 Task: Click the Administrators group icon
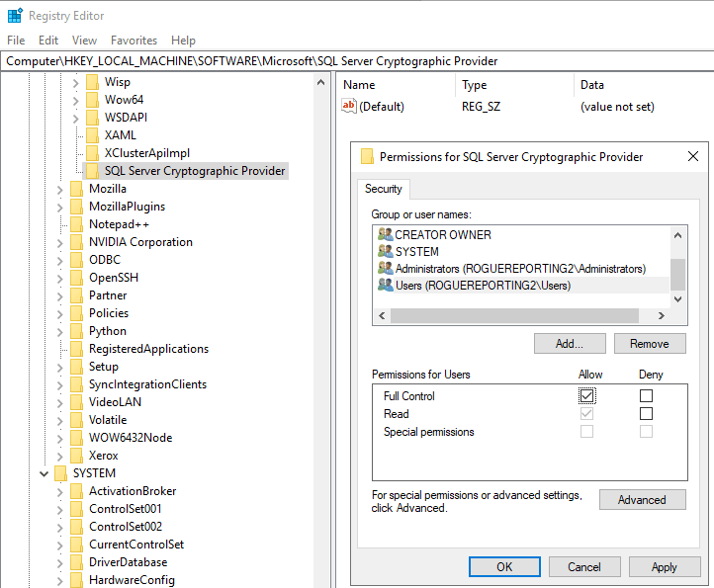point(386,268)
